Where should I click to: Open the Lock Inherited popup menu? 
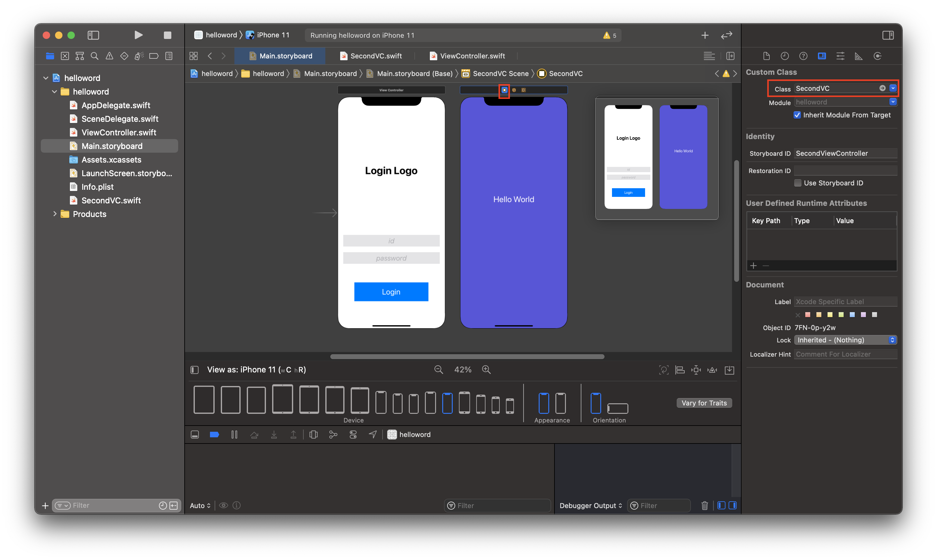click(845, 340)
